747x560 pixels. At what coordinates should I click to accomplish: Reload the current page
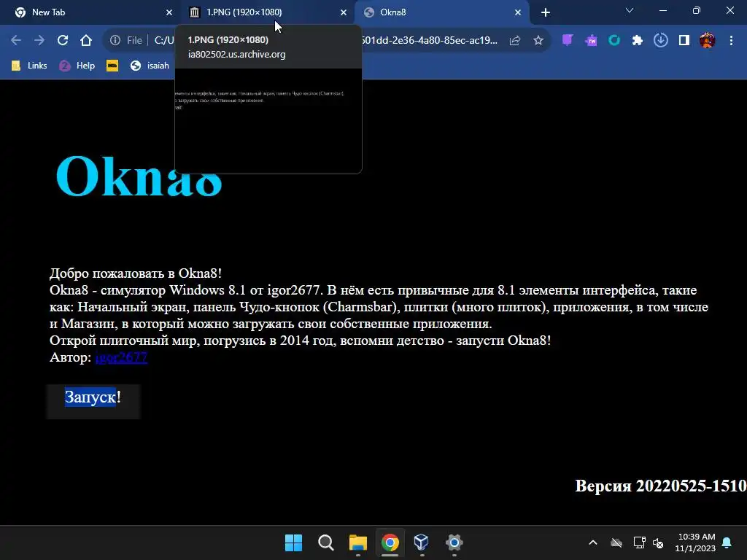(63, 41)
